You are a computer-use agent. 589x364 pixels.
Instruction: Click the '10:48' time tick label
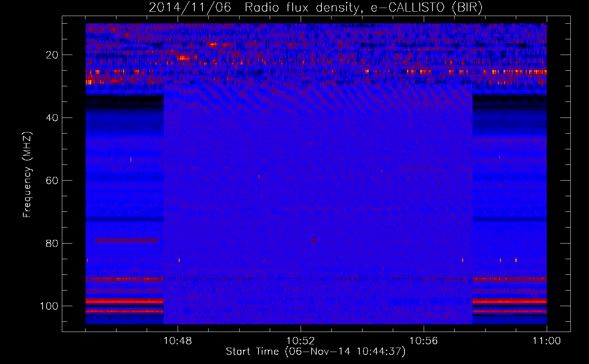[x=178, y=341]
